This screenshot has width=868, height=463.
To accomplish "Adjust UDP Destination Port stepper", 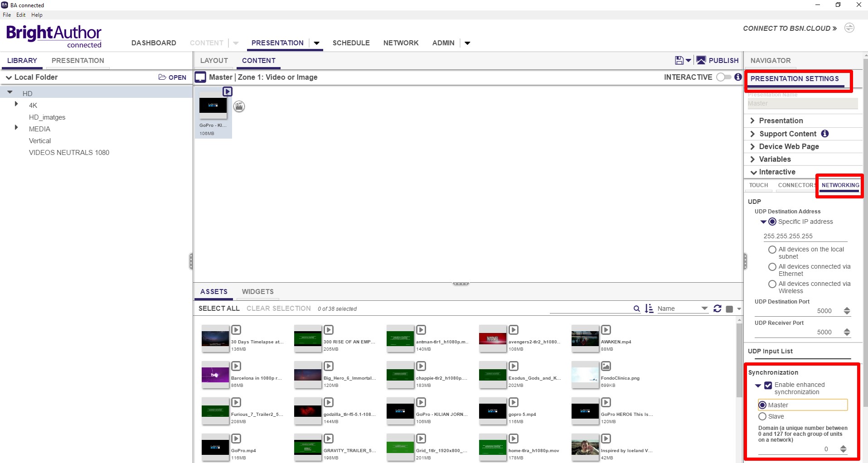I will point(847,311).
